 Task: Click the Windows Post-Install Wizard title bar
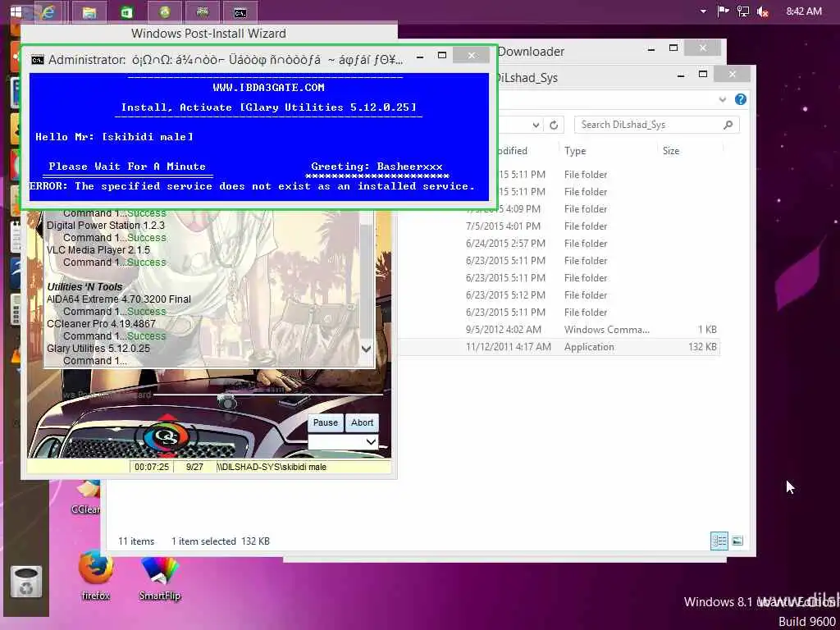coord(209,33)
